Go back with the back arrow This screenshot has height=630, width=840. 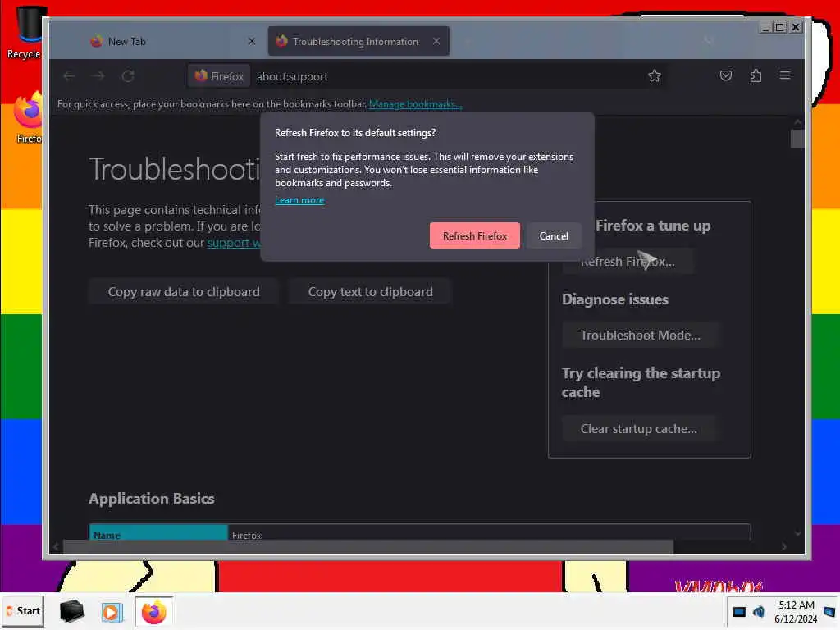click(69, 76)
